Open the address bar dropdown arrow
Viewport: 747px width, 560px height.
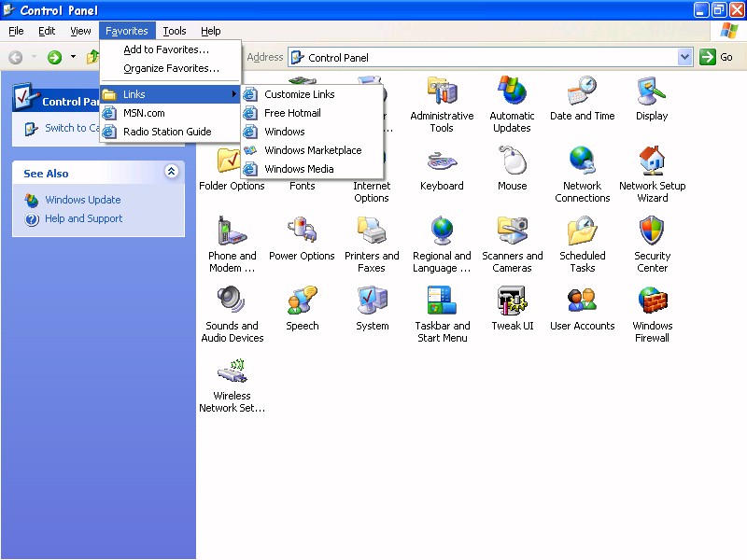tap(684, 57)
